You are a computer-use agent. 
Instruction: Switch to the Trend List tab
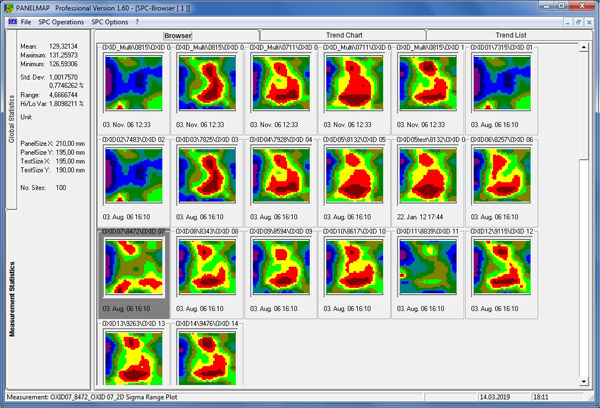click(510, 35)
